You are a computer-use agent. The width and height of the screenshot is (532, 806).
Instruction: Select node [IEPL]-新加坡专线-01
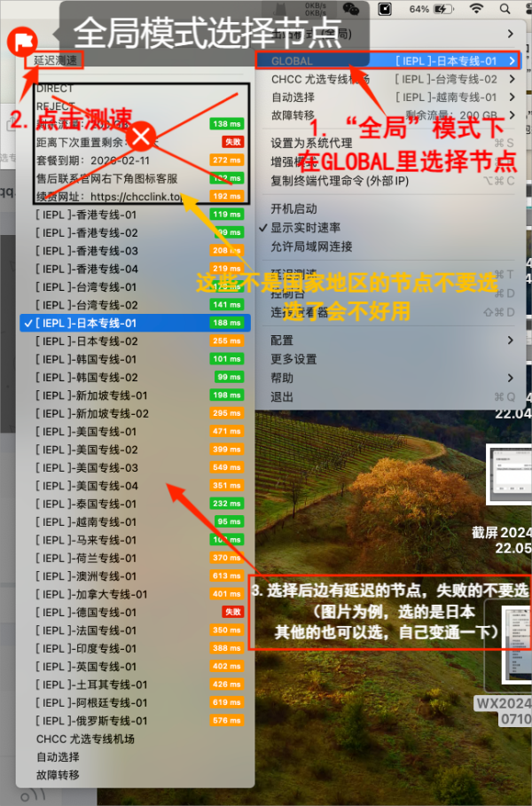135,395
